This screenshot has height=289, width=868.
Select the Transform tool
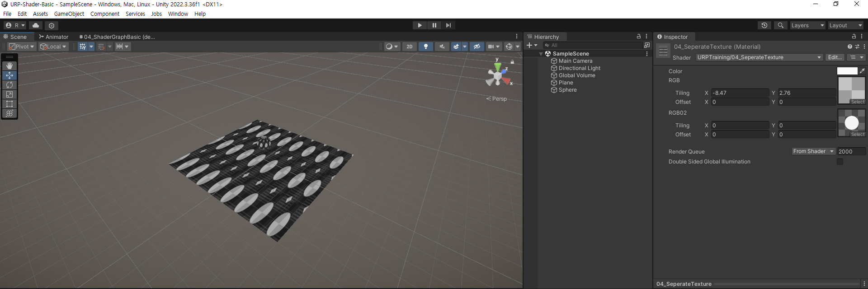pos(9,113)
